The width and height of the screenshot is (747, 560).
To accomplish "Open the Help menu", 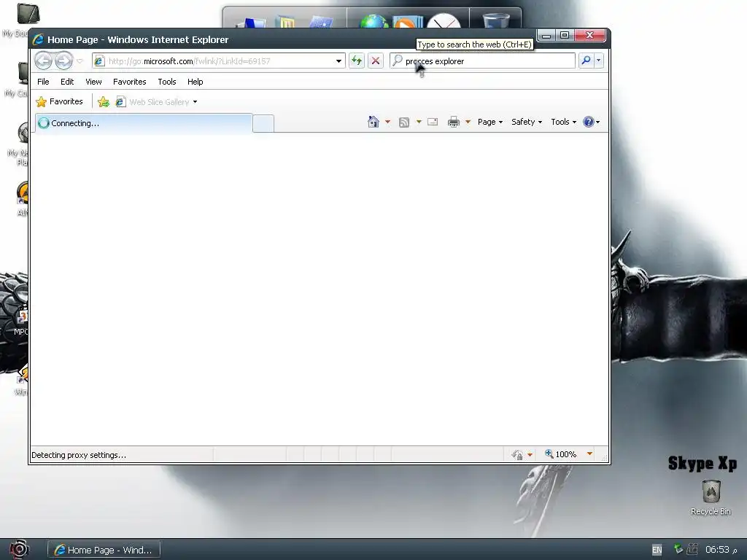I will pos(195,82).
